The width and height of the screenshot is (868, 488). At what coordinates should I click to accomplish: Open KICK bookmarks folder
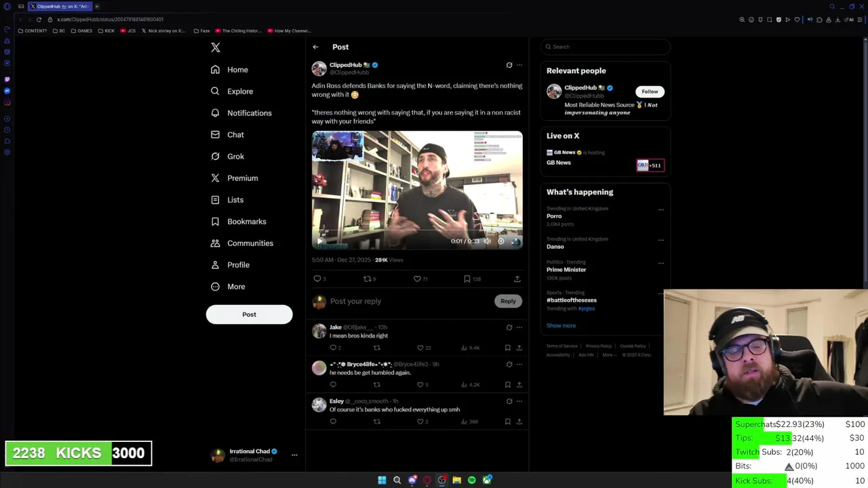[106, 30]
